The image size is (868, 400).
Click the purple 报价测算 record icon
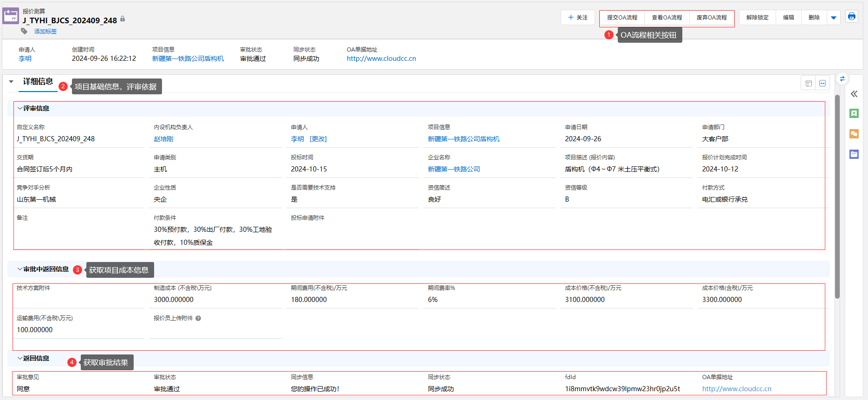(x=11, y=16)
